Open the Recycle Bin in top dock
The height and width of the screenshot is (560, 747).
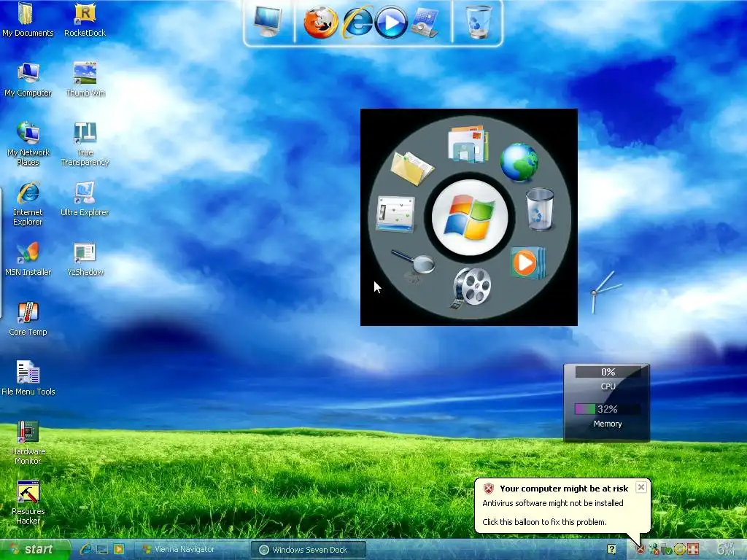click(479, 22)
